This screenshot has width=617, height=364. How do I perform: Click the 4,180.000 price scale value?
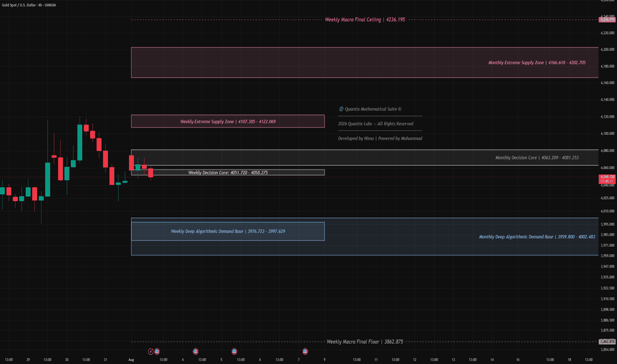607,66
